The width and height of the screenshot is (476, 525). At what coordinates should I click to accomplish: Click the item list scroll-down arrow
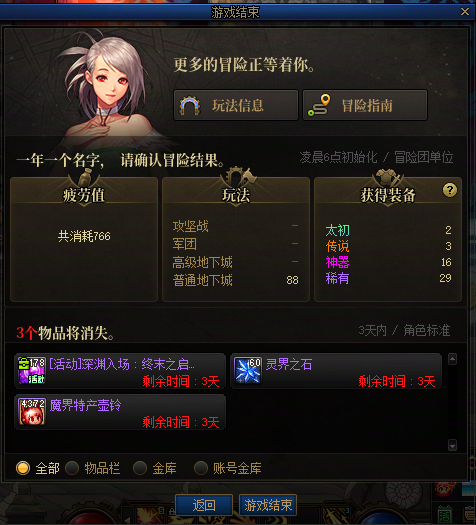point(452,445)
